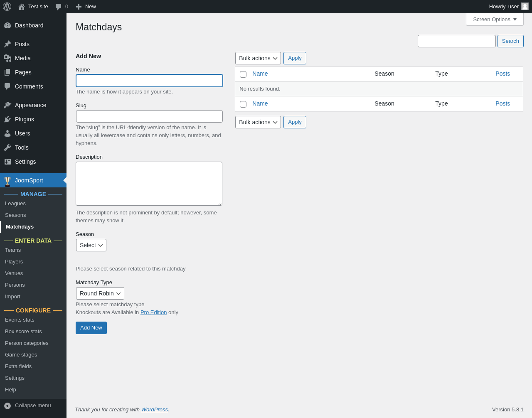Click the WordPress logo icon
532x418 pixels.
pyautogui.click(x=7, y=7)
